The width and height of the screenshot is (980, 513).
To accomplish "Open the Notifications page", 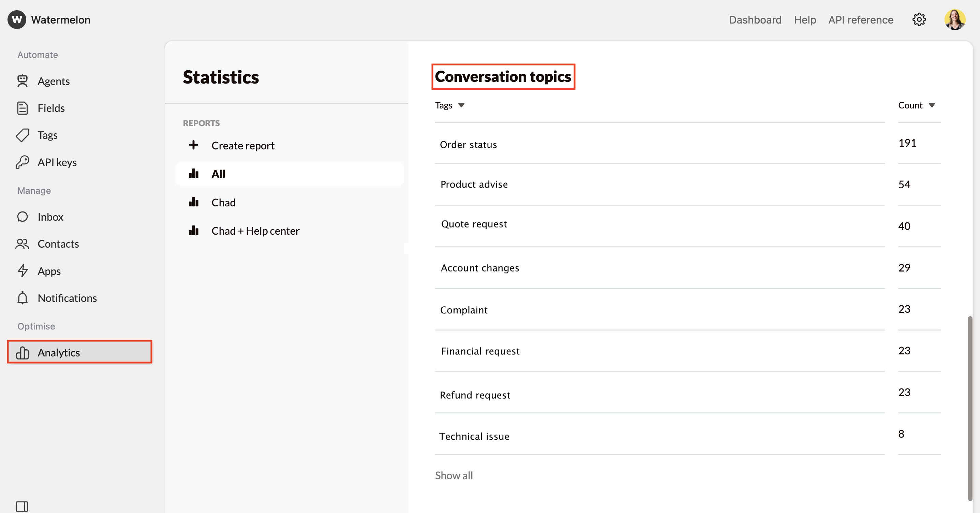I will click(x=67, y=298).
